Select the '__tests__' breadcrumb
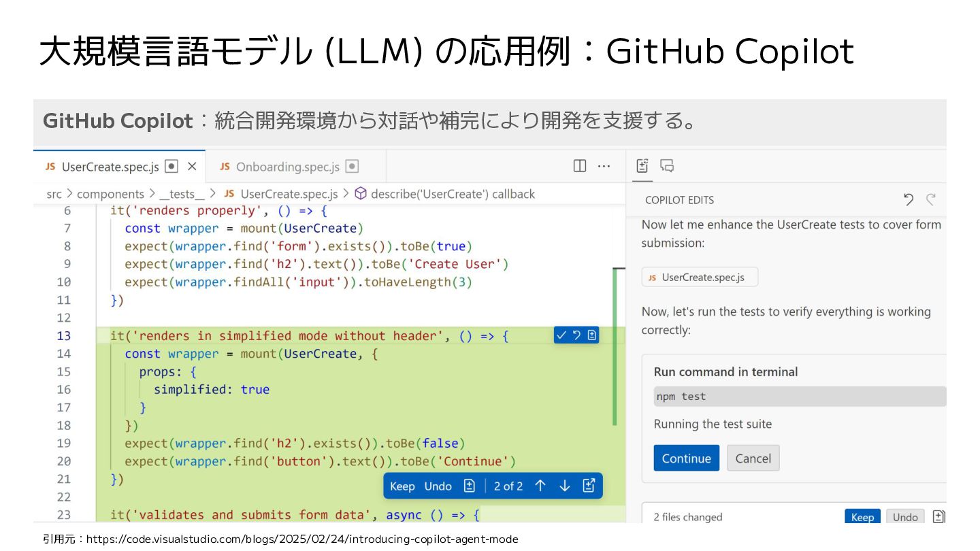 [x=182, y=194]
